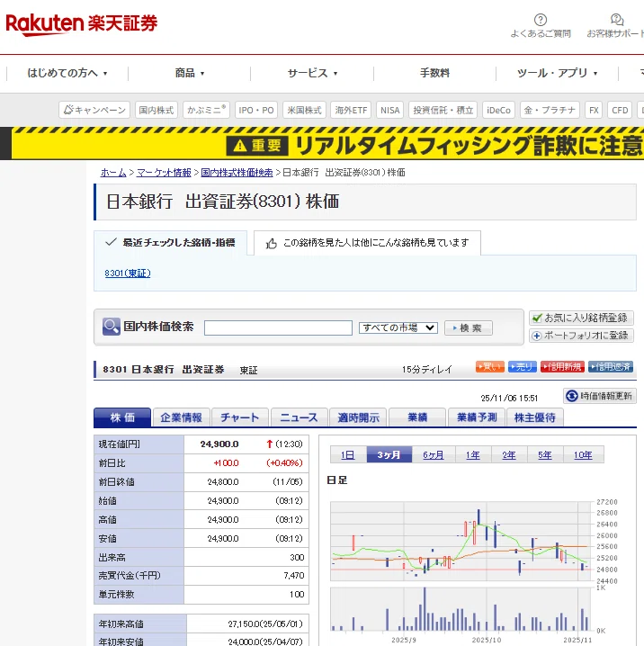This screenshot has height=646, width=644.
Task: Switch to the チャート tab
Action: (x=240, y=417)
